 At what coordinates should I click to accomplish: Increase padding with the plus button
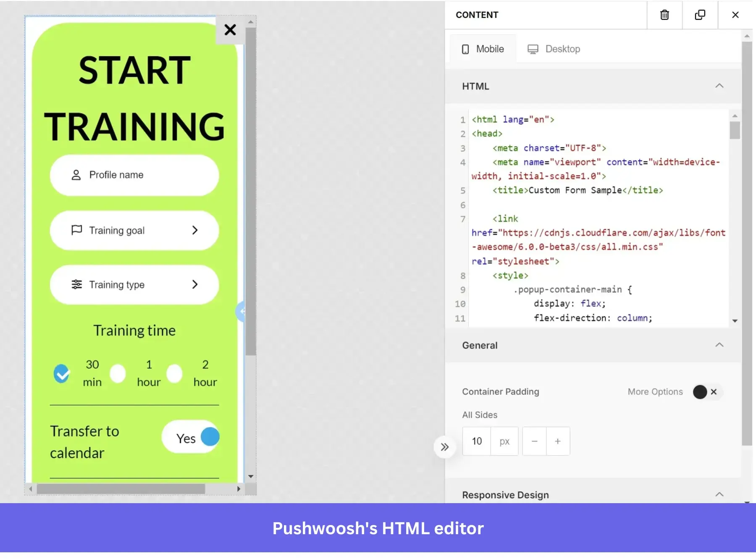558,441
